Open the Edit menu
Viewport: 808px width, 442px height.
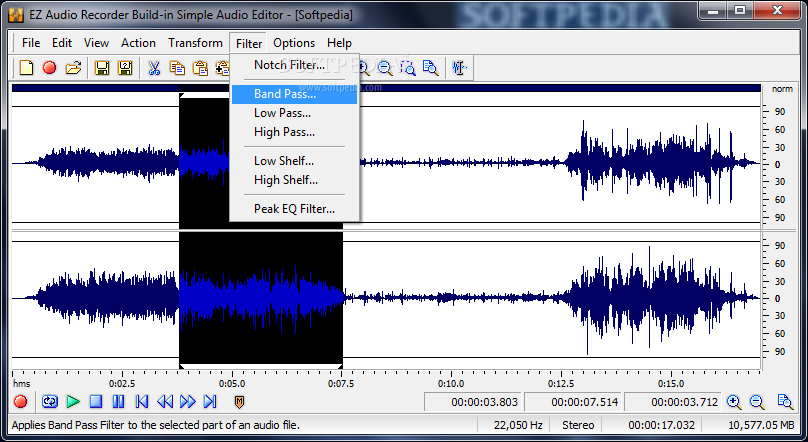pyautogui.click(x=62, y=43)
